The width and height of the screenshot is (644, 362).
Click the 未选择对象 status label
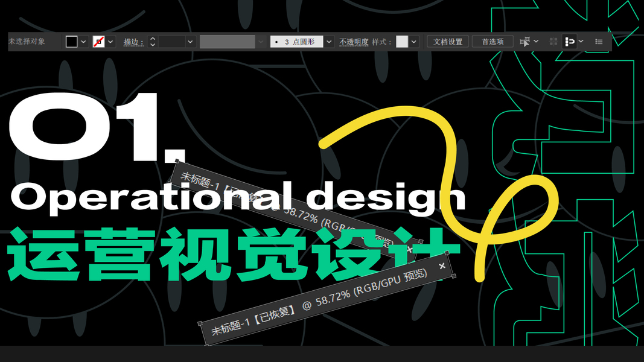coord(27,42)
